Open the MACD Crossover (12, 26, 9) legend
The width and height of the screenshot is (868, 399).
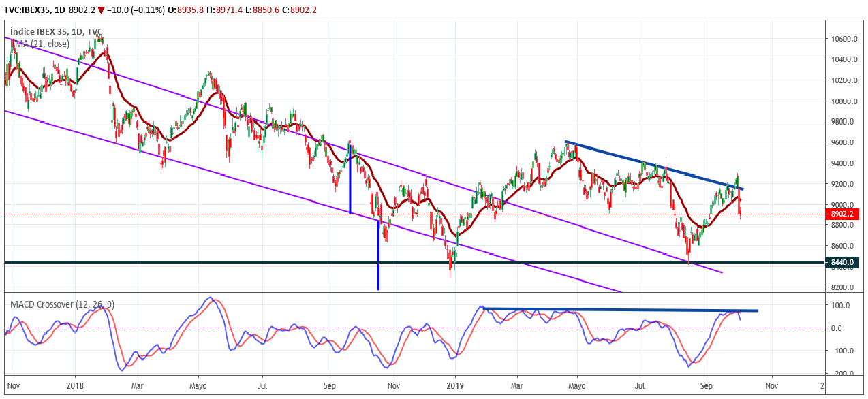pyautogui.click(x=62, y=304)
